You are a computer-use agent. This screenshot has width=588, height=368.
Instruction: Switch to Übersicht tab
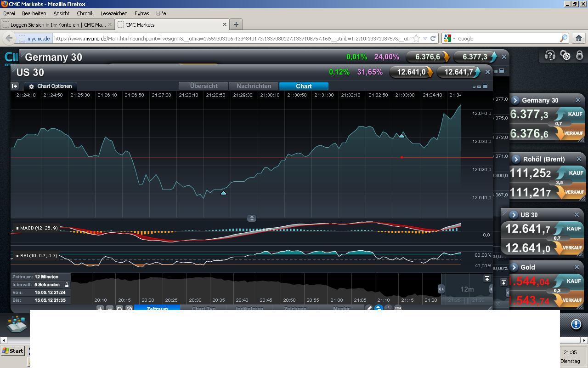(x=204, y=86)
